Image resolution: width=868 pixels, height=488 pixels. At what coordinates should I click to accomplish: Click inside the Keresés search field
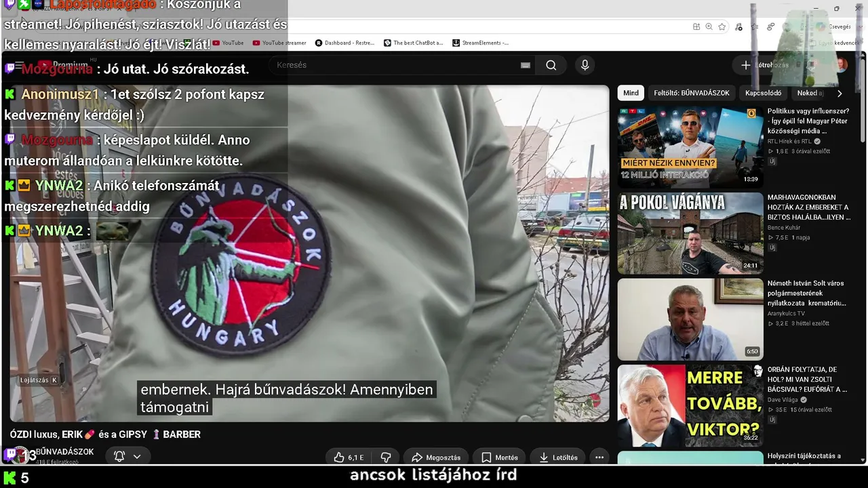[400, 65]
